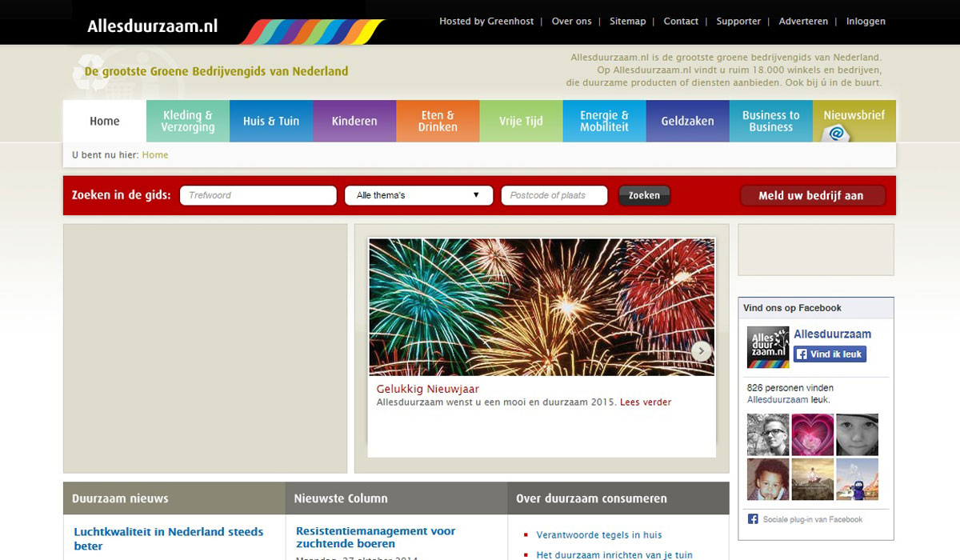Click the grayscale child Facebook fan photo
The height and width of the screenshot is (560, 960).
point(857,434)
